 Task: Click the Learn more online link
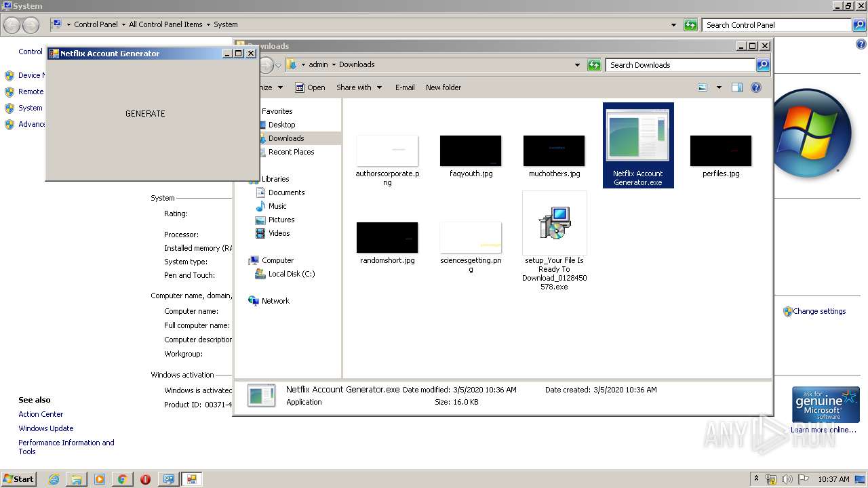tap(823, 430)
